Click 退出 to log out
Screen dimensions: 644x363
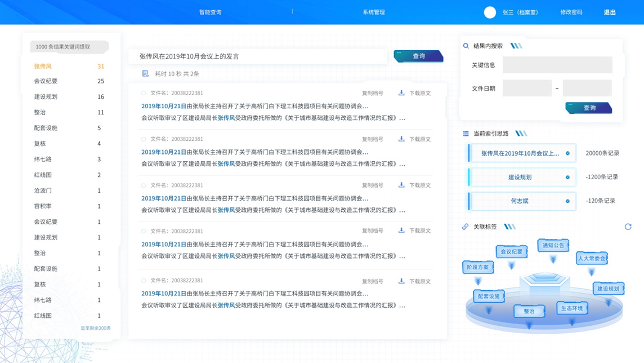[x=610, y=12]
